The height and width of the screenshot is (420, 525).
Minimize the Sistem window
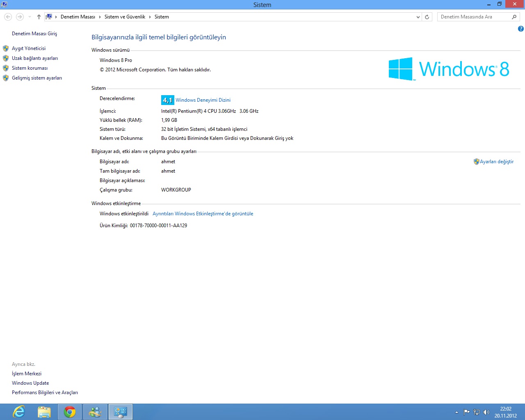click(x=489, y=4)
